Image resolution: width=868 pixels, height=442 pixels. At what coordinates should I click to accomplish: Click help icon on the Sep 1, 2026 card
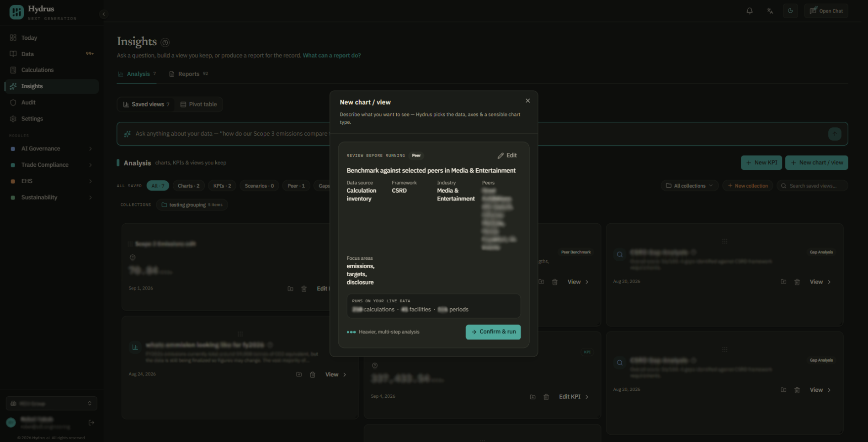coord(133,258)
